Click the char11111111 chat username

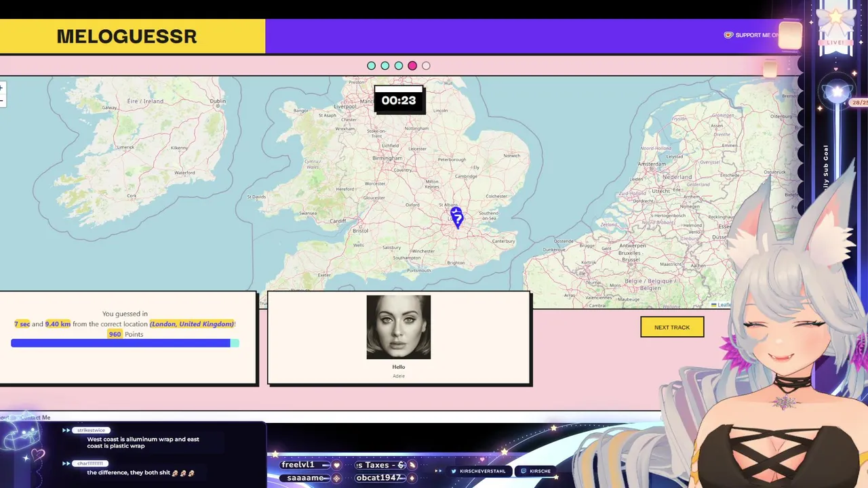pos(91,464)
